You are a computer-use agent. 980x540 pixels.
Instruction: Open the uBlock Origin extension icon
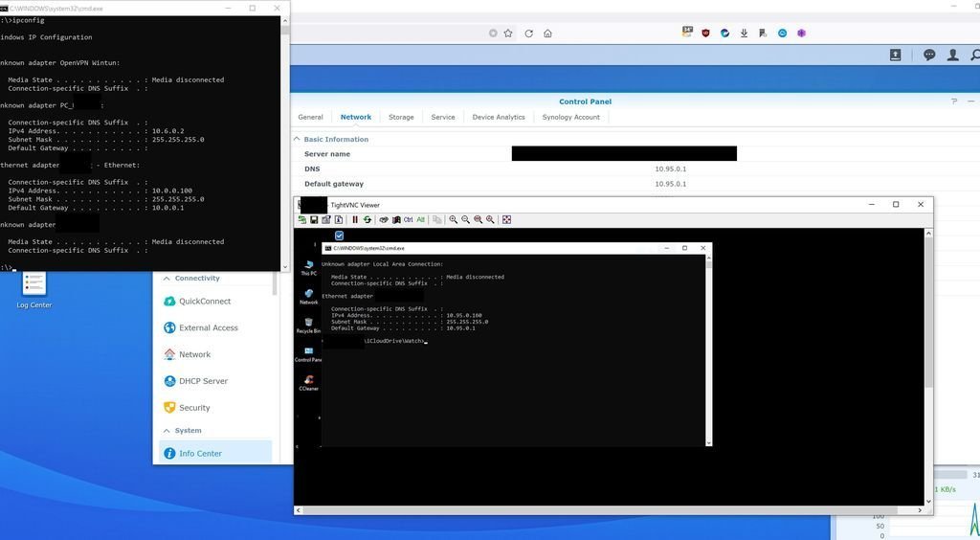(705, 33)
